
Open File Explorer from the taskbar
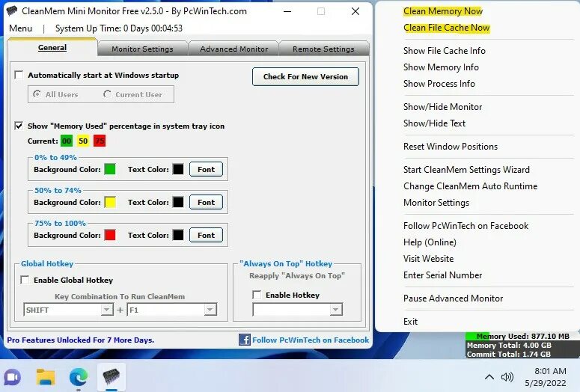pos(46,377)
